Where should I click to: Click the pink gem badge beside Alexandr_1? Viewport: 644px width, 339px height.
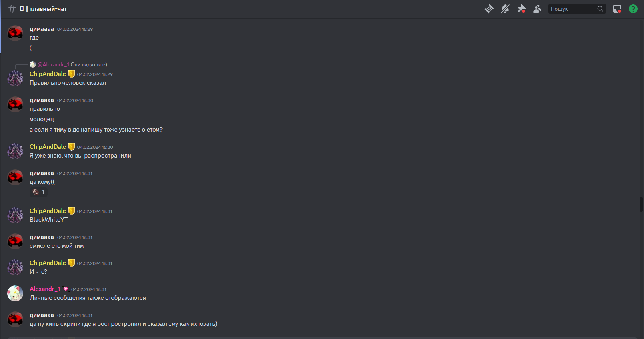[66, 289]
